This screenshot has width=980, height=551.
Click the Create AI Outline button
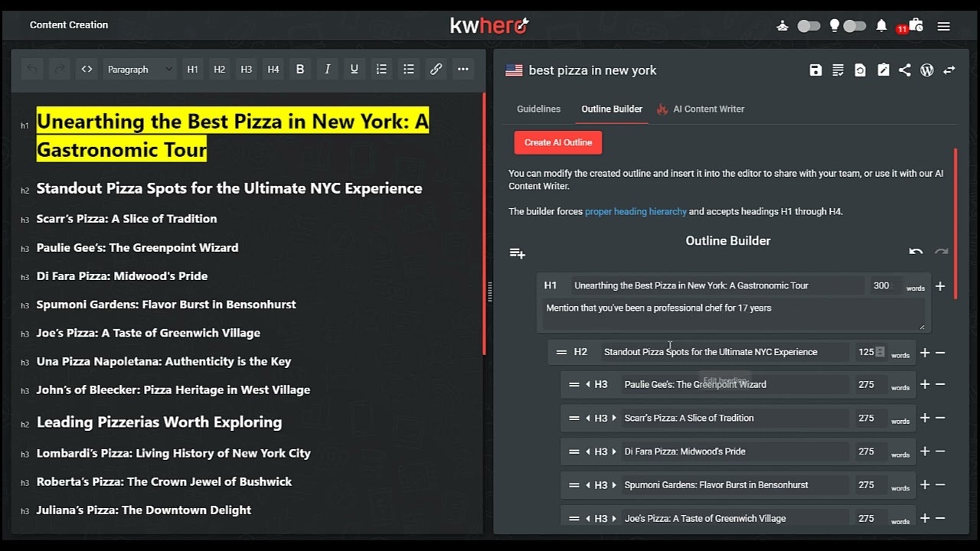pos(558,142)
